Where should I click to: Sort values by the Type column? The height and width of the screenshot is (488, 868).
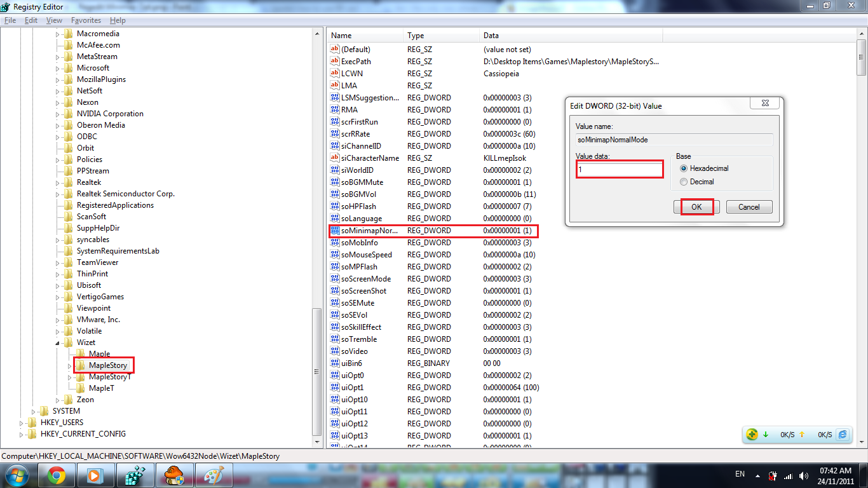[x=441, y=36]
